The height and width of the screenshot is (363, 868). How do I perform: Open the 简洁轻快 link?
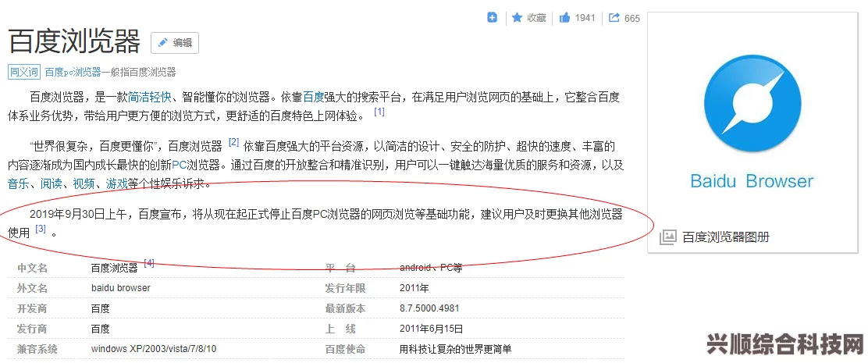point(149,98)
